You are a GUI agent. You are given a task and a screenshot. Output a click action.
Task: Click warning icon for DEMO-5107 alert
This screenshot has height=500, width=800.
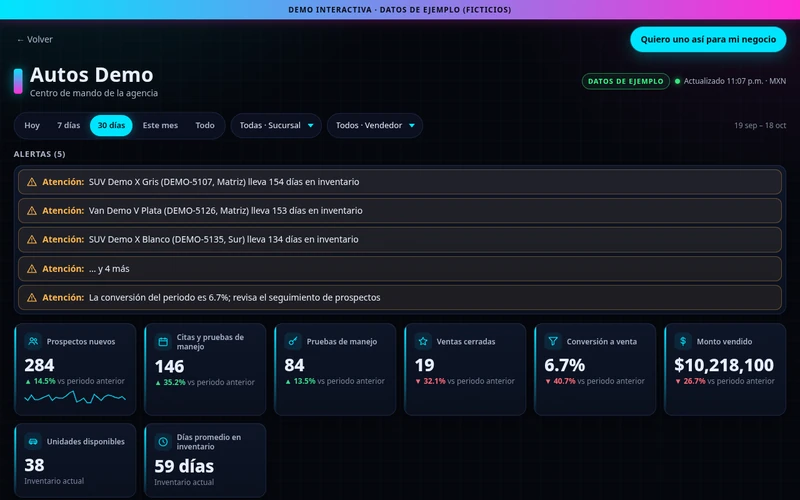[x=32, y=182]
